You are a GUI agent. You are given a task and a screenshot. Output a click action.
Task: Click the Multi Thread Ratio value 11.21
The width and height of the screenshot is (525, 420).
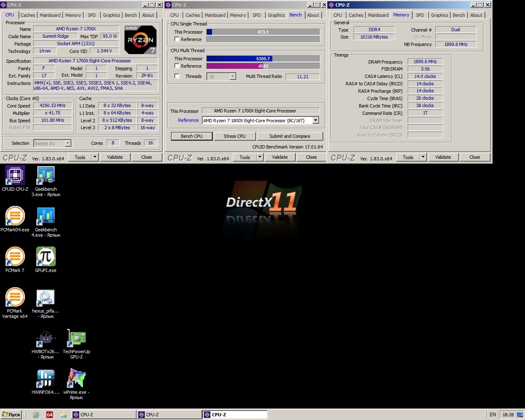[x=303, y=77]
